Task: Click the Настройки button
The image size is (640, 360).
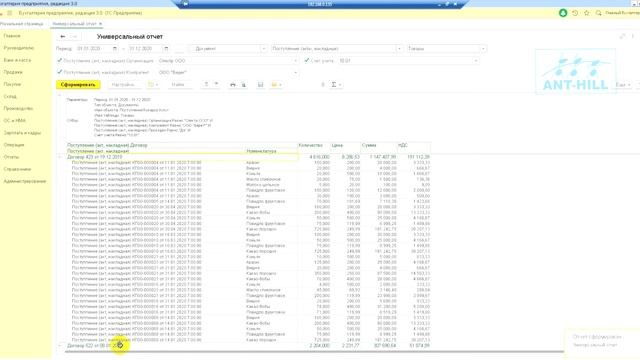Action: (123, 85)
